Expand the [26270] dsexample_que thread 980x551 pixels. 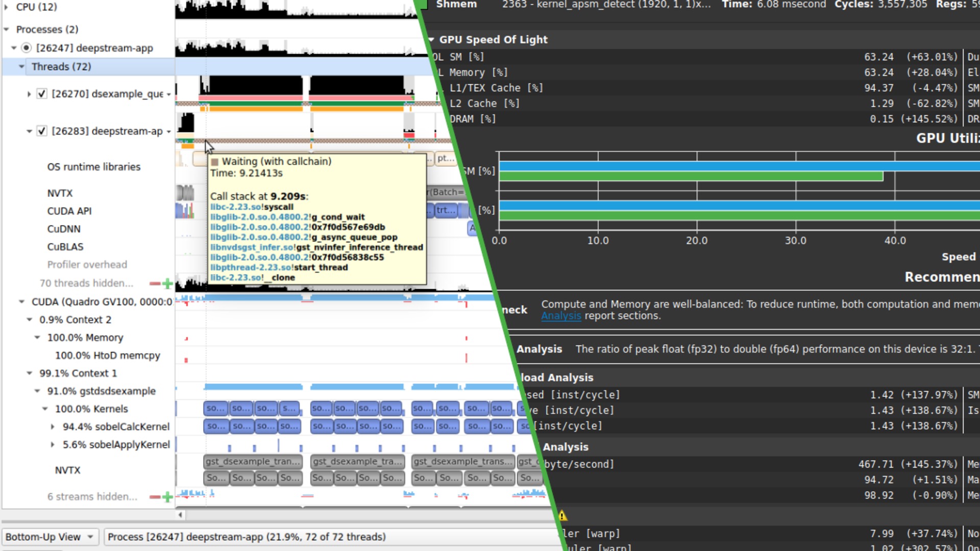click(29, 94)
